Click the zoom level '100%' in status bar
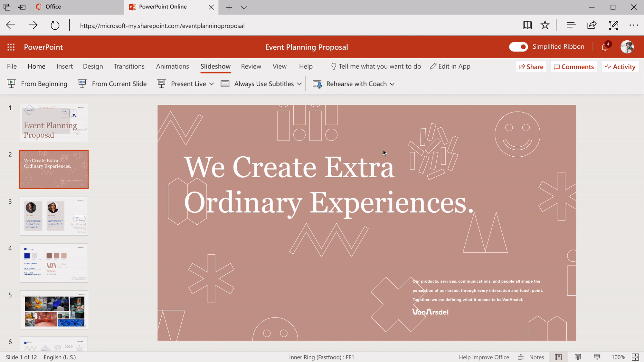 point(618,357)
